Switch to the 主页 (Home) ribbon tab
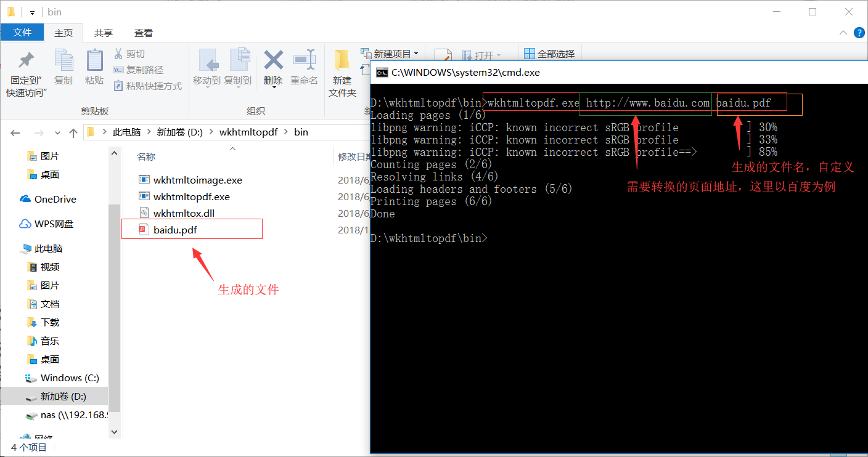 [63, 33]
